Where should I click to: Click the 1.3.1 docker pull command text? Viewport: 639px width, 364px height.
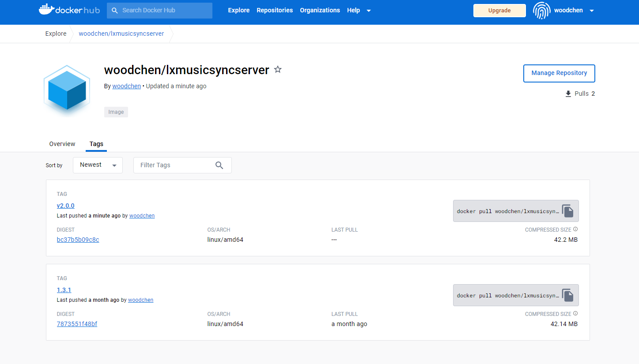(508, 296)
